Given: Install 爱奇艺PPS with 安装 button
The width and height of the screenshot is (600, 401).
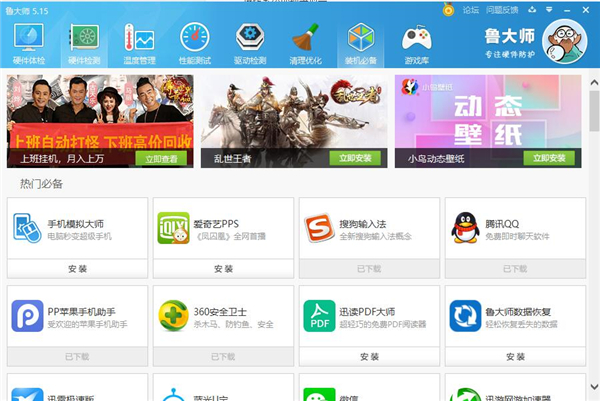Looking at the screenshot, I should (223, 269).
